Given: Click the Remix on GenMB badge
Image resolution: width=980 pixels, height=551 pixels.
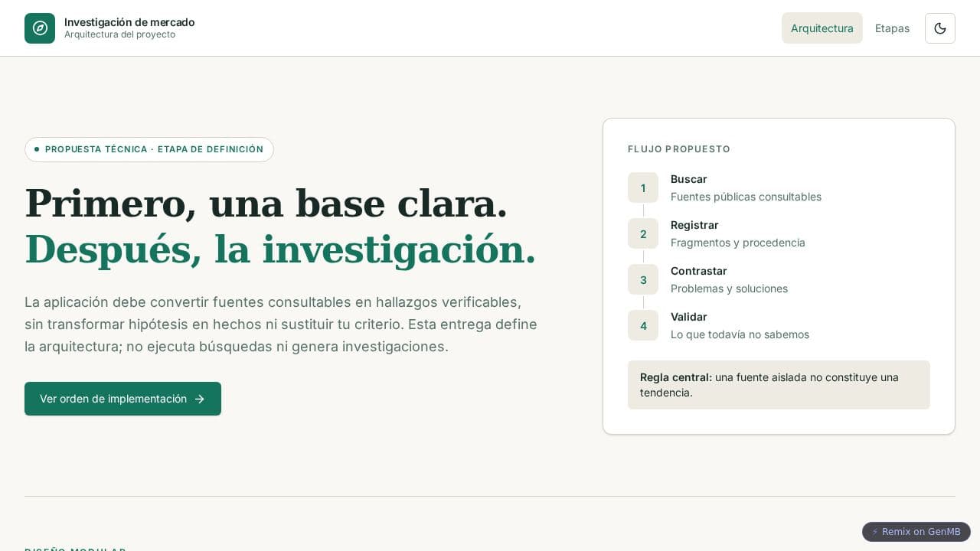Looking at the screenshot, I should pyautogui.click(x=916, y=532).
